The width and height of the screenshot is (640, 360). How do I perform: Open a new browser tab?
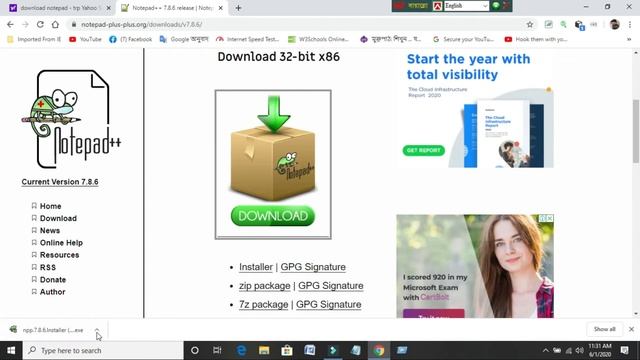click(x=238, y=8)
